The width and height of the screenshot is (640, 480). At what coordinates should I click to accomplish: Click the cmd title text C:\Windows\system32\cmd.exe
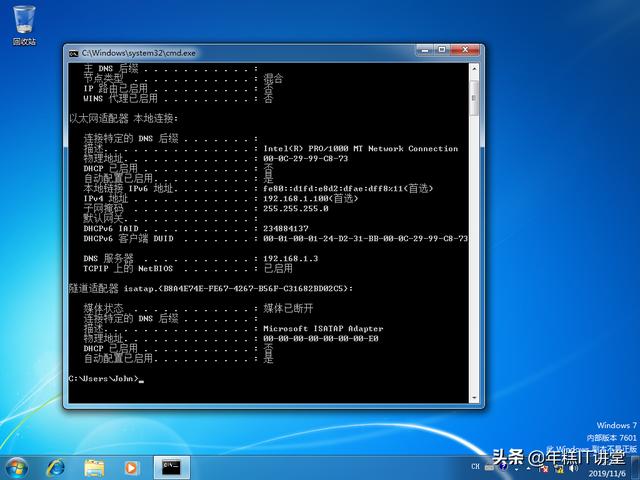(x=138, y=53)
